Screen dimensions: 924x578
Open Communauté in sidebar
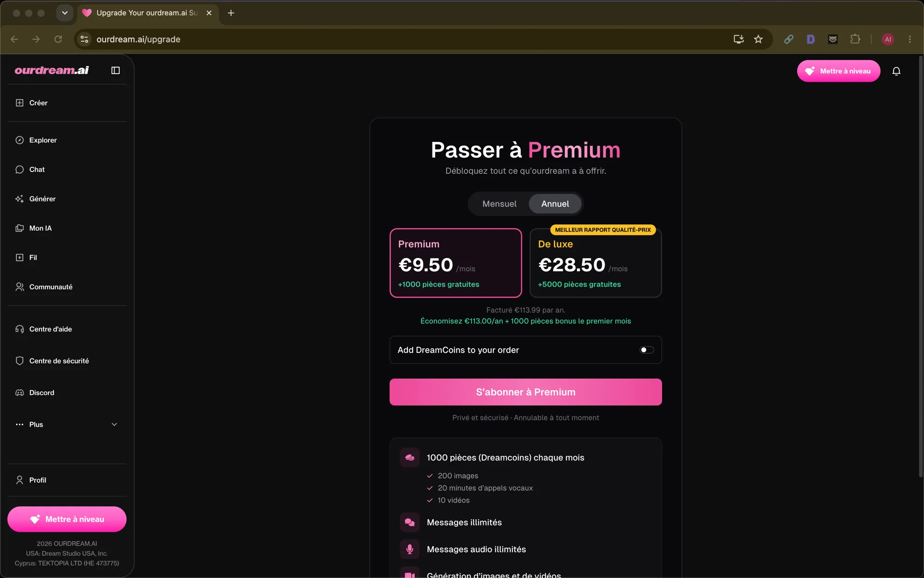pos(67,287)
